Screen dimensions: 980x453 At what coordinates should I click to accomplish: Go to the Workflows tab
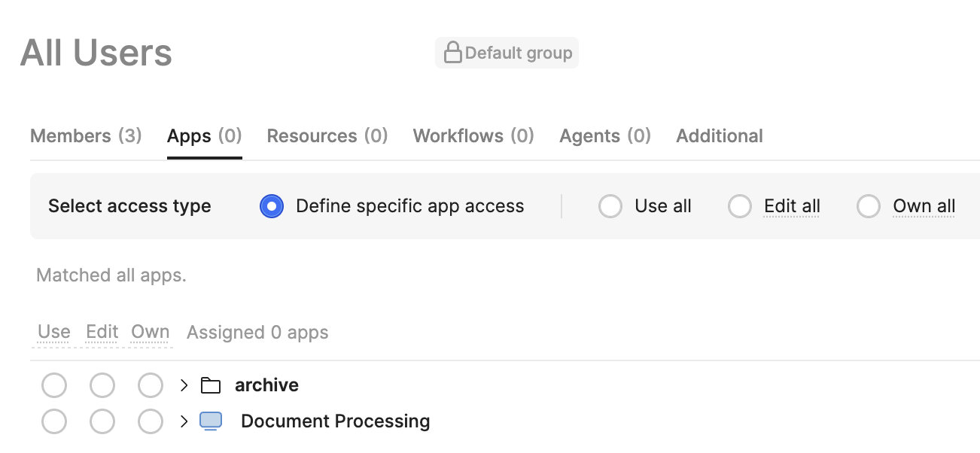(x=473, y=136)
